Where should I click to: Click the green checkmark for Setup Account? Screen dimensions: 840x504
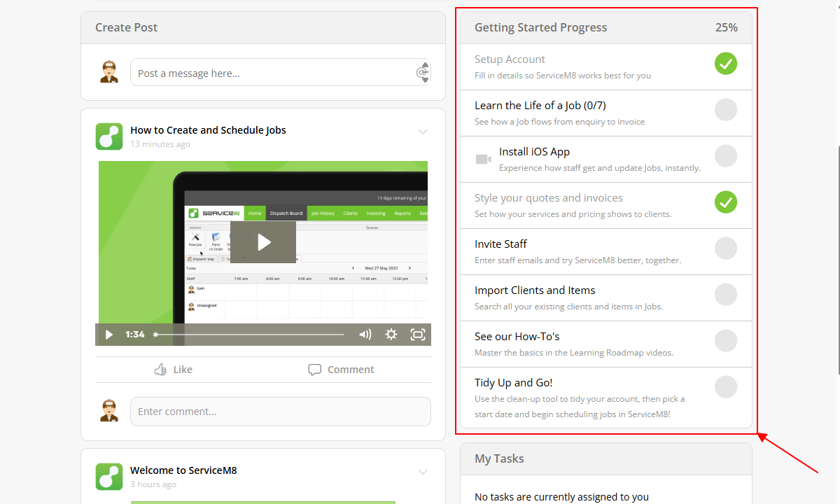click(x=726, y=64)
